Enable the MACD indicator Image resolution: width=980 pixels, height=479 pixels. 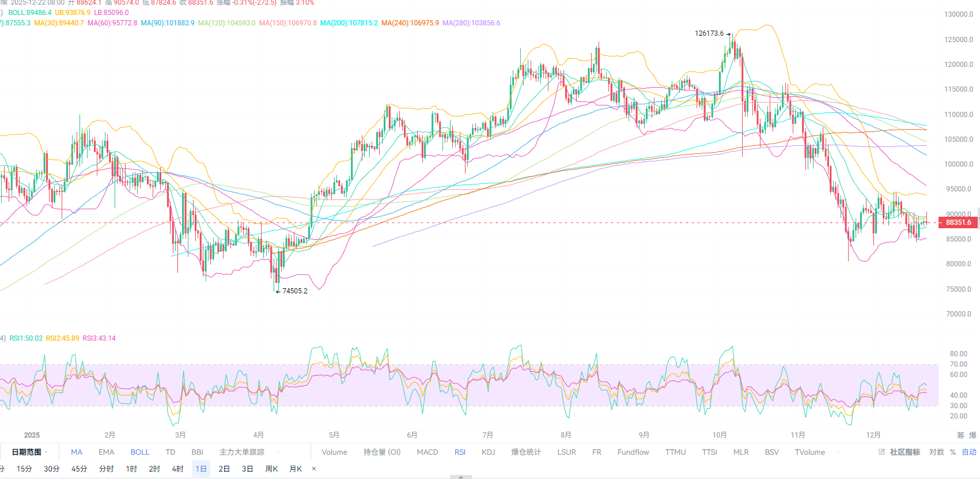[x=427, y=452]
